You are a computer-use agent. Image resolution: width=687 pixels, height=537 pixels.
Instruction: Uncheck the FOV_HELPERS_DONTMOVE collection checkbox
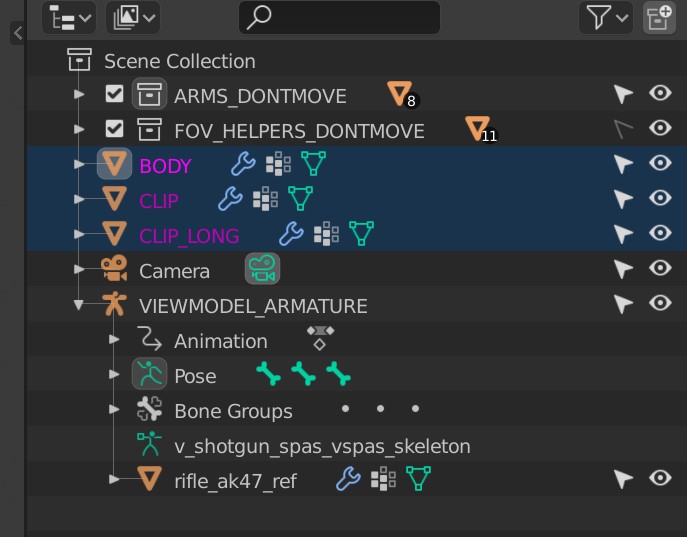114,130
